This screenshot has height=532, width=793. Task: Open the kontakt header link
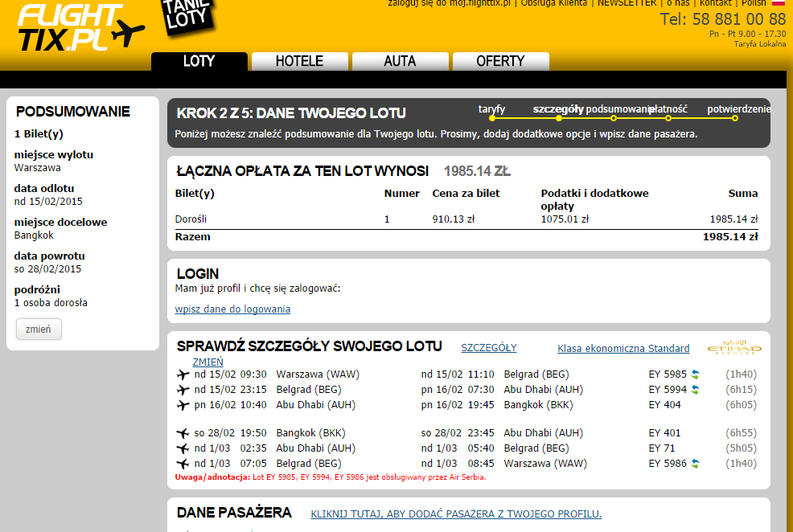point(715,3)
